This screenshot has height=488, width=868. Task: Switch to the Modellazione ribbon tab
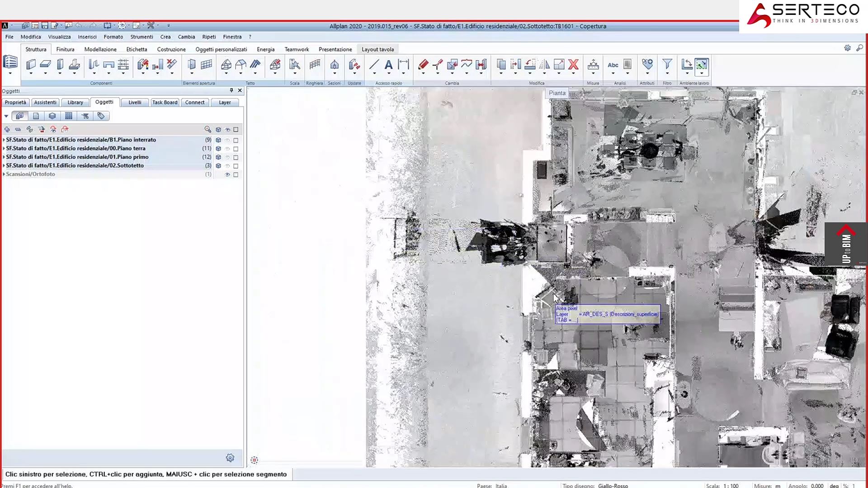pyautogui.click(x=100, y=49)
